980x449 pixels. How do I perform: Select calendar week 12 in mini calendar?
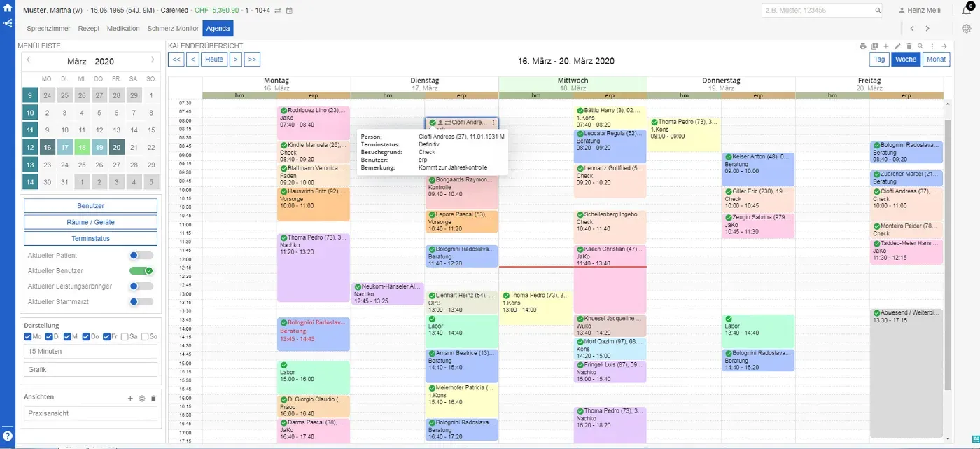point(30,147)
